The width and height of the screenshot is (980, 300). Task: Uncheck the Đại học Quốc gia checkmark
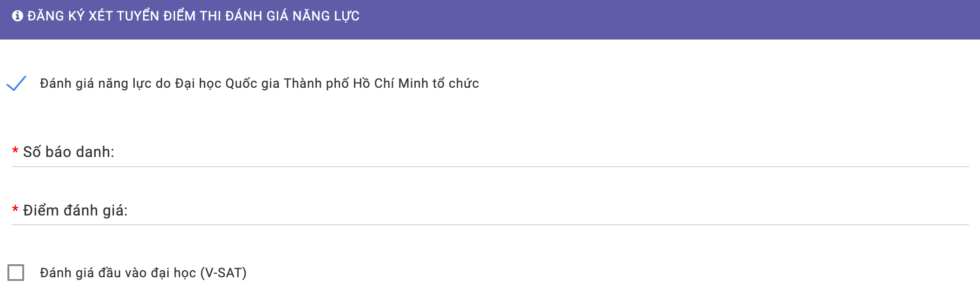[16, 84]
